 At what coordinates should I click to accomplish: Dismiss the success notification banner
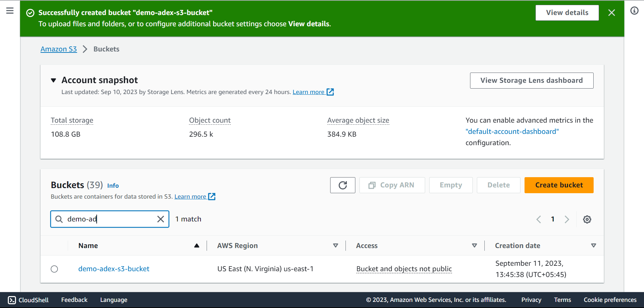tap(612, 13)
